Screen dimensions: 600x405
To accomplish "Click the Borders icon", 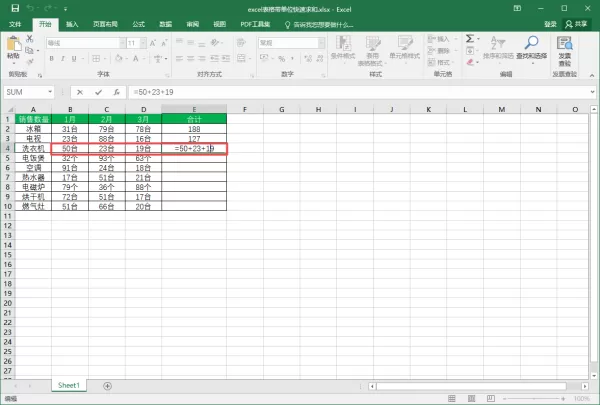I will pos(96,59).
